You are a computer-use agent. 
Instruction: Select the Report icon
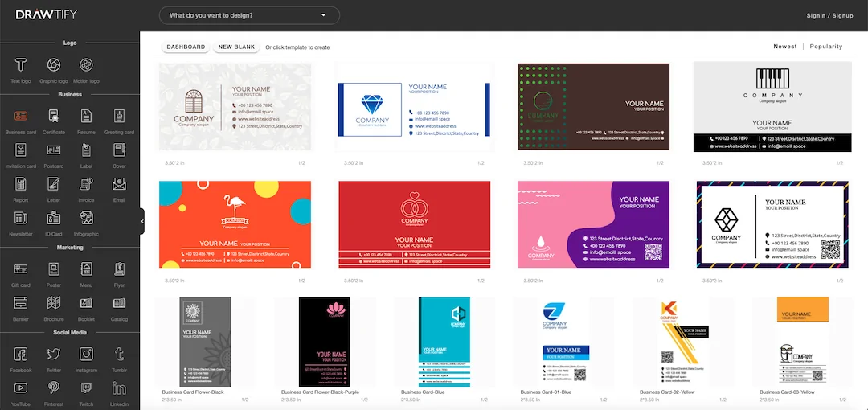click(21, 183)
